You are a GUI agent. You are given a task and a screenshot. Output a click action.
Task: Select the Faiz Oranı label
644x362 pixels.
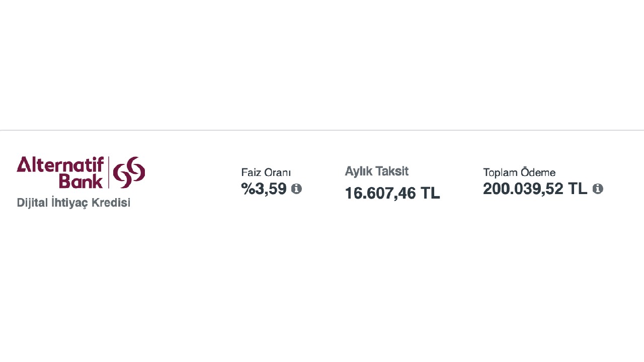[266, 172]
